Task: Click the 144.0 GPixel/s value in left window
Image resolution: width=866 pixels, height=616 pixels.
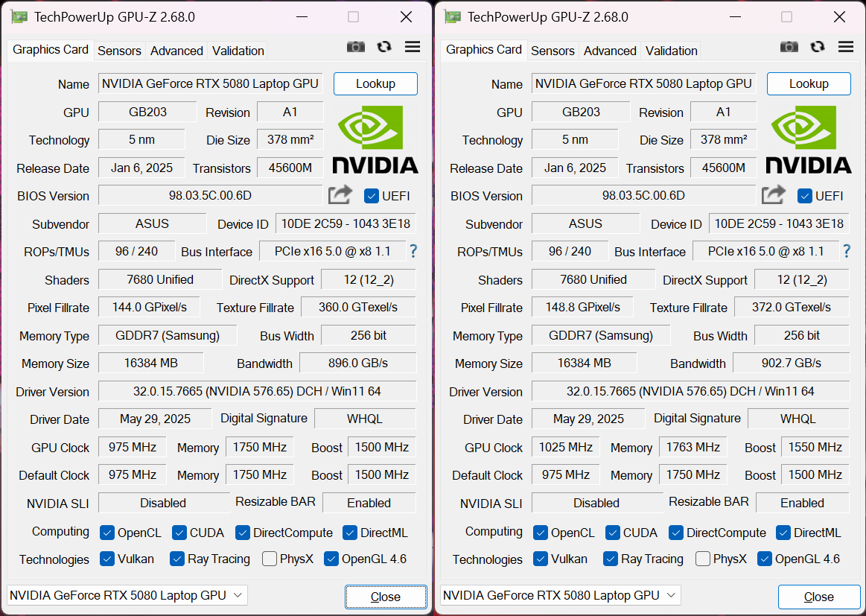Action: coord(149,307)
